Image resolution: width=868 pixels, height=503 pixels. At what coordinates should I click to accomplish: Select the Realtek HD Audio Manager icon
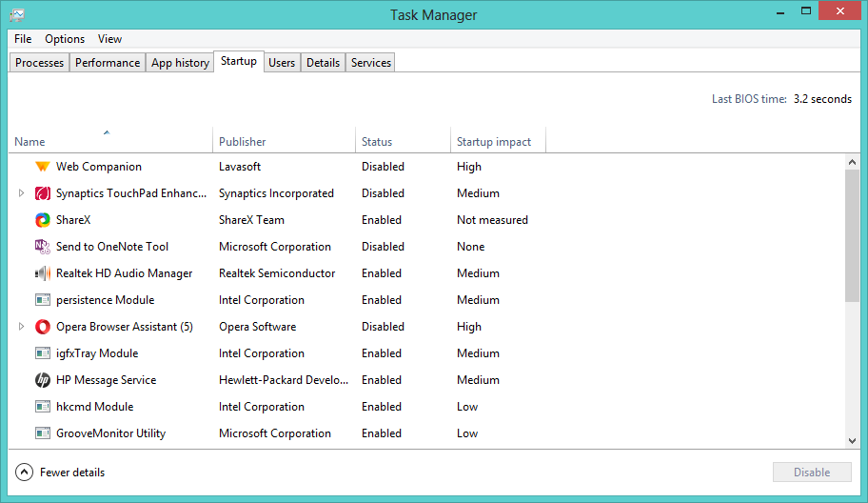tap(42, 273)
